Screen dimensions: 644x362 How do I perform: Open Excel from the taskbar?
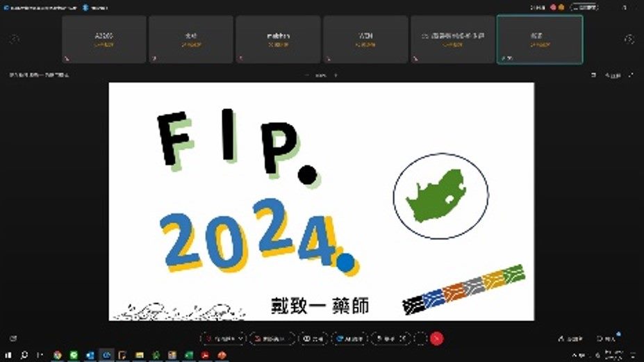188,355
